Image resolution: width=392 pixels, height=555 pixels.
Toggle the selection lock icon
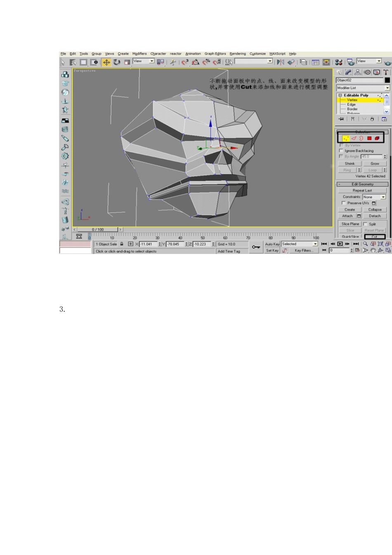pyautogui.click(x=122, y=244)
